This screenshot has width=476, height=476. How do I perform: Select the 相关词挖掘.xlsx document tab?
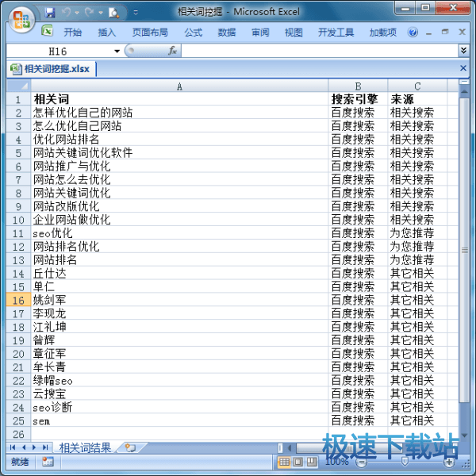(x=51, y=68)
